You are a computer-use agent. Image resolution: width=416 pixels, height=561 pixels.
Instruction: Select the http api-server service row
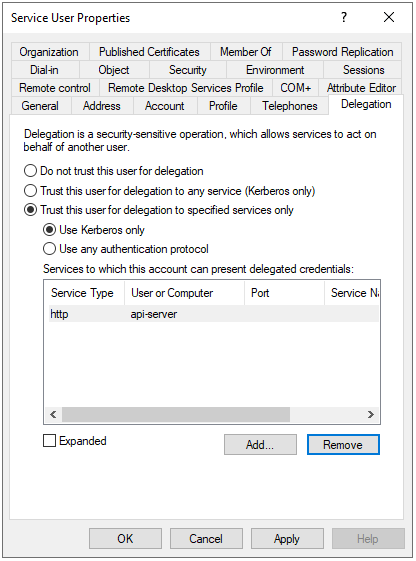[x=214, y=314]
